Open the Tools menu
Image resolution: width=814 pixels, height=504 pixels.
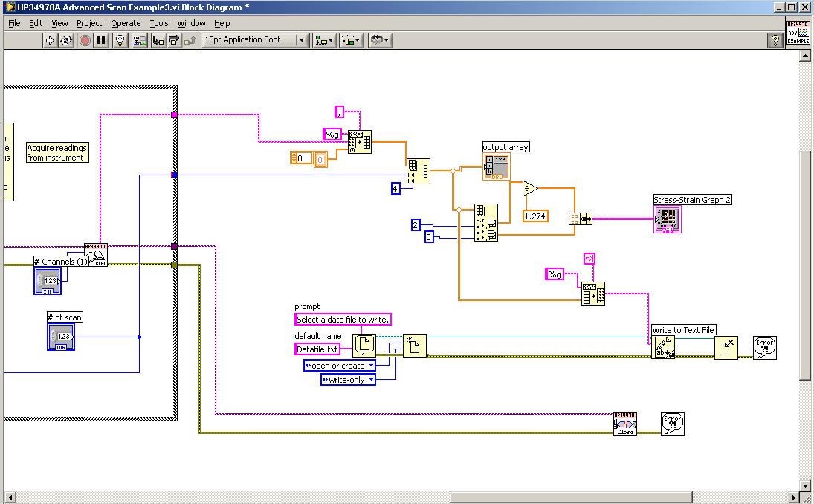point(159,23)
